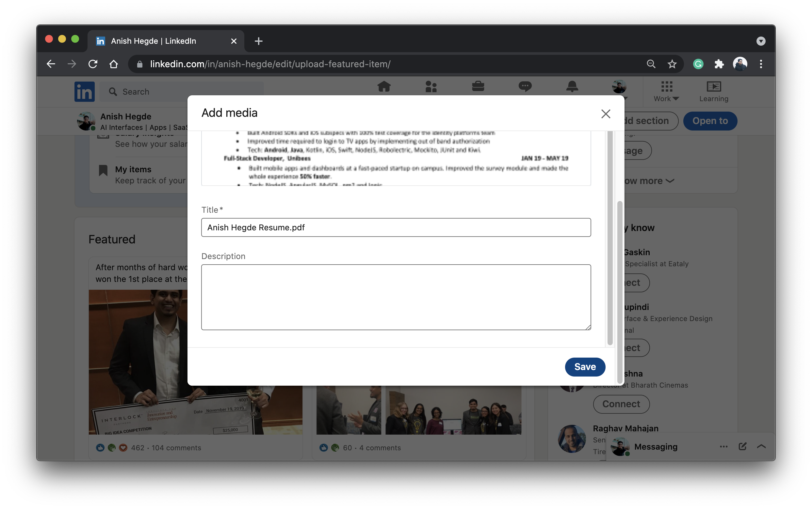Open Messaging options ellipsis menu

click(x=723, y=446)
